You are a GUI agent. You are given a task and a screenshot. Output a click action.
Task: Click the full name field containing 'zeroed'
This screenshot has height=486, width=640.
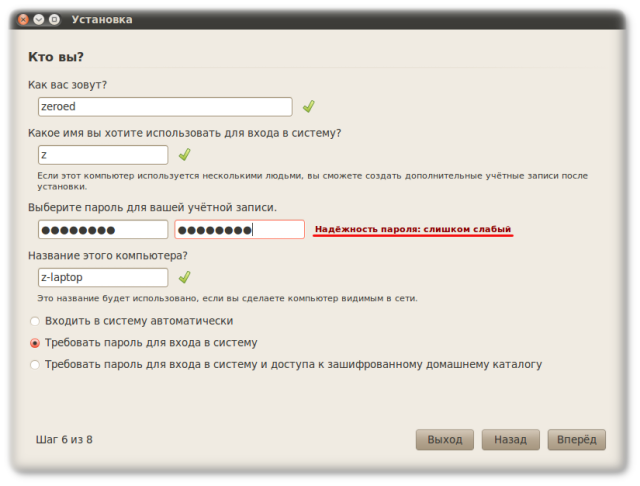coord(163,106)
